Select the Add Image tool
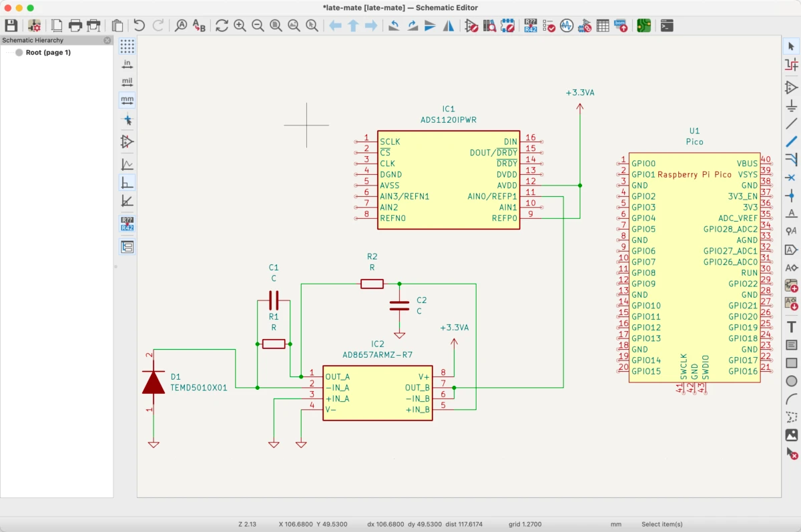Screen dimensions: 801x532 792,435
